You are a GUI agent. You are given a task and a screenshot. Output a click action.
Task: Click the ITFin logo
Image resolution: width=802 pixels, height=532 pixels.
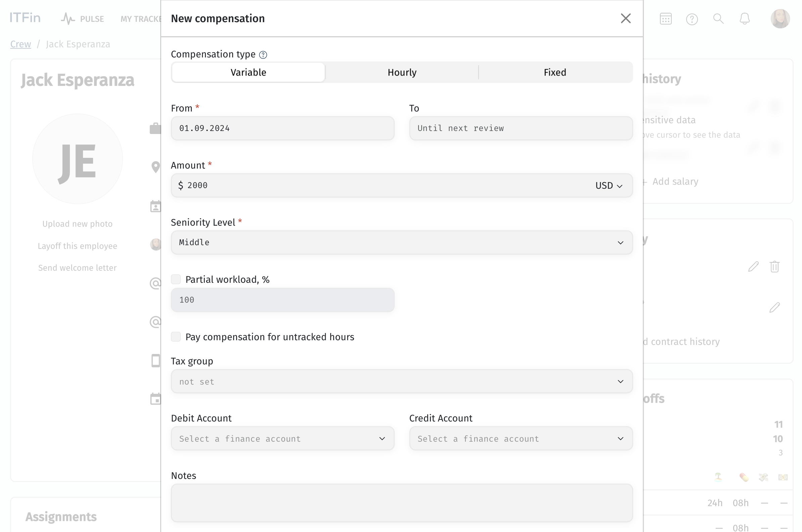coord(25,18)
